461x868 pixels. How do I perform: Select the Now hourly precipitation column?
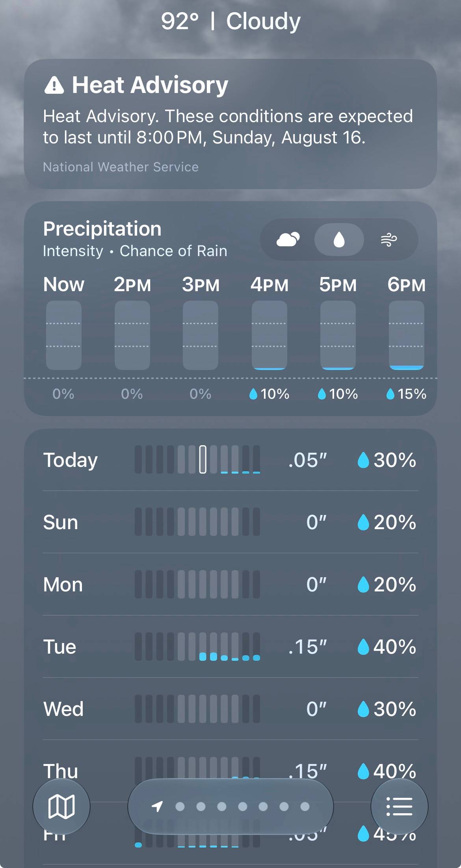click(64, 335)
